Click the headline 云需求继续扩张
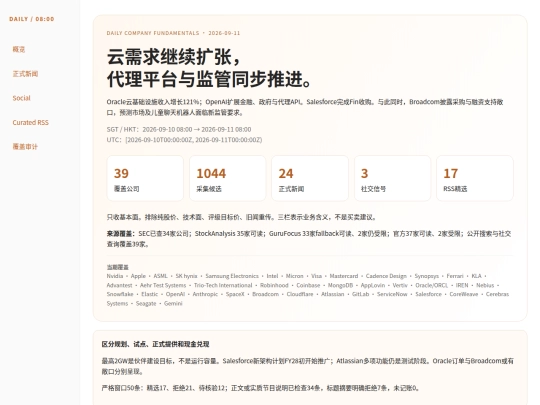Image resolution: width=540 pixels, height=405 pixels. [x=173, y=56]
